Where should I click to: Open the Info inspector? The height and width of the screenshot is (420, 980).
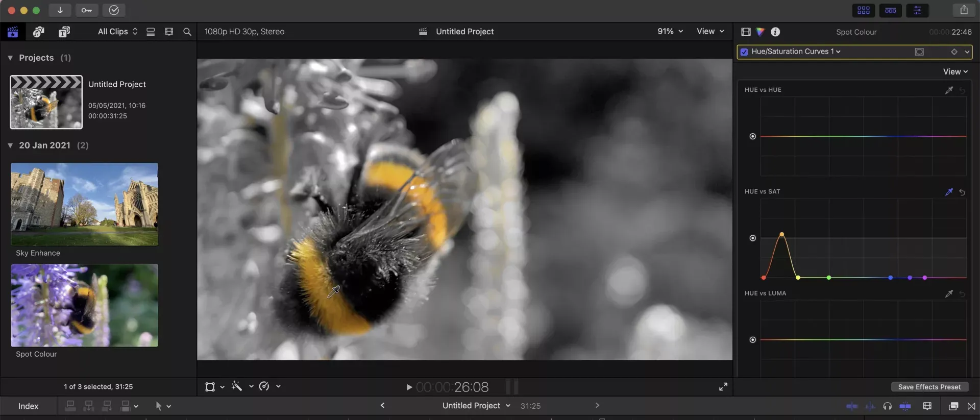tap(775, 32)
